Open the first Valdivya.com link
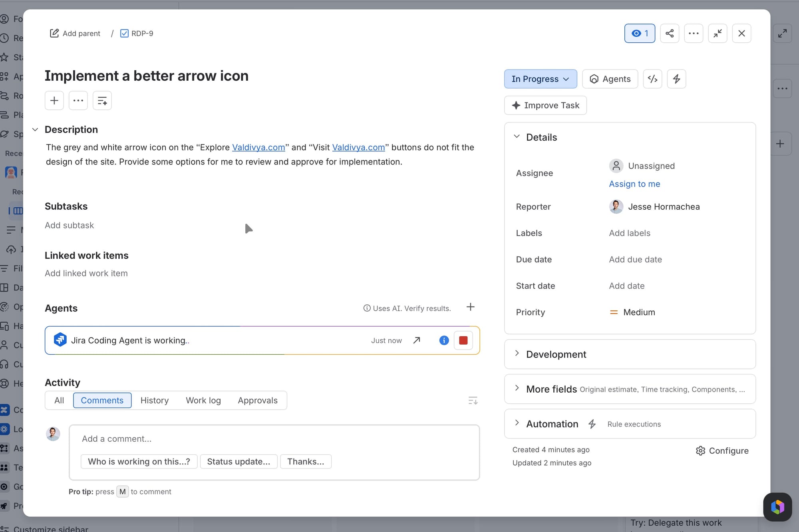The height and width of the screenshot is (532, 799). [x=258, y=147]
